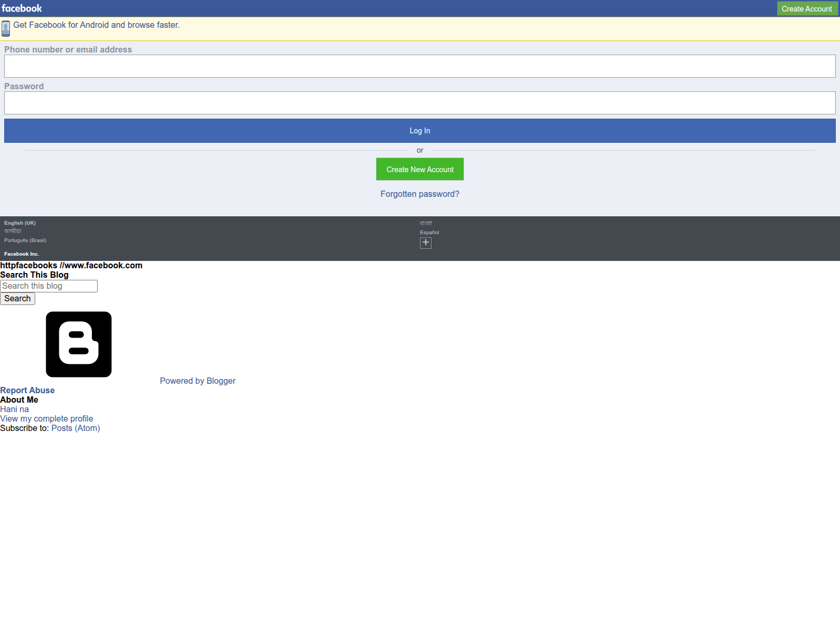Click the Create Account button in the header

click(806, 8)
